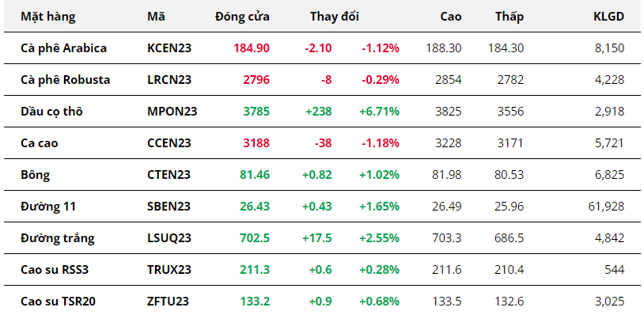Click the LSUQ23 code cell
Screen dimensions: 644x315
[x=169, y=237]
